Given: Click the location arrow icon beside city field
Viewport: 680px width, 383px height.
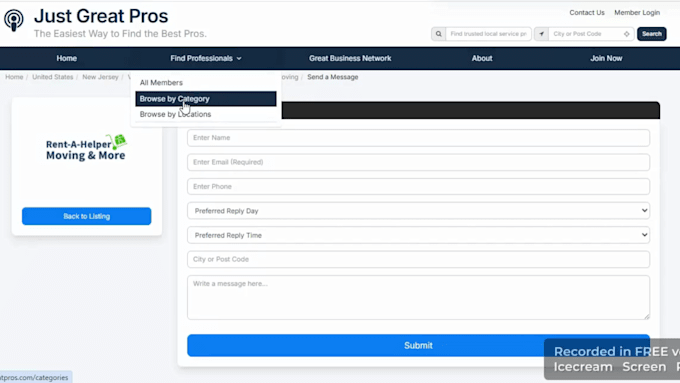Looking at the screenshot, I should coord(541,34).
